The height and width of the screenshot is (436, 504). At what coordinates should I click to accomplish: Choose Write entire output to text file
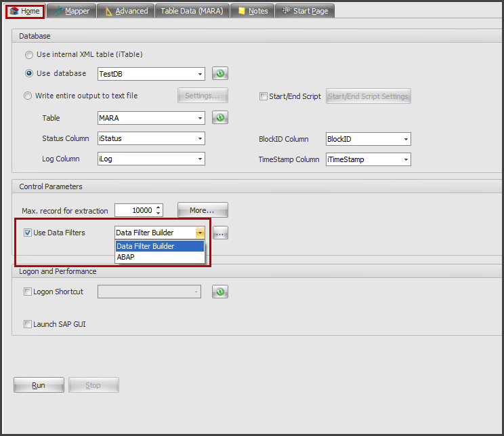(x=28, y=96)
